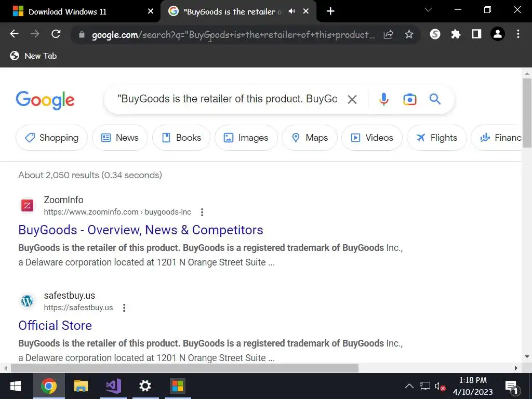
Task: Open the tab search chevron
Action: [x=429, y=10]
